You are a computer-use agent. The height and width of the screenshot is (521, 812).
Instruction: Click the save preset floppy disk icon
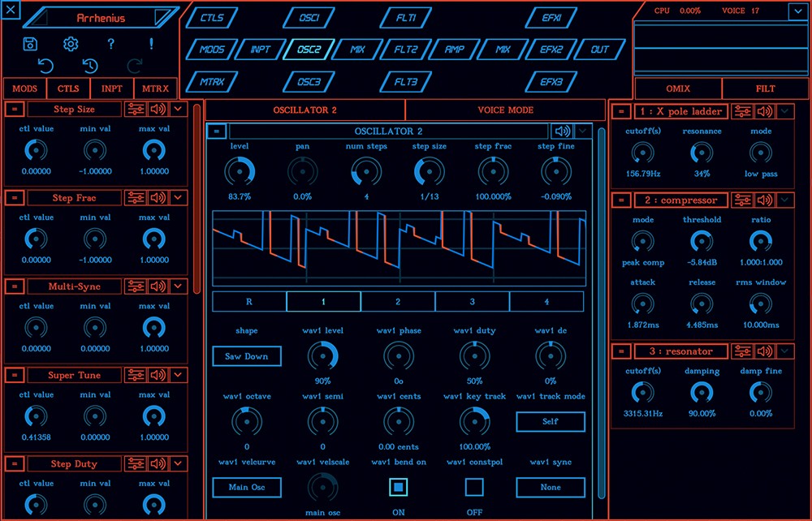(31, 44)
